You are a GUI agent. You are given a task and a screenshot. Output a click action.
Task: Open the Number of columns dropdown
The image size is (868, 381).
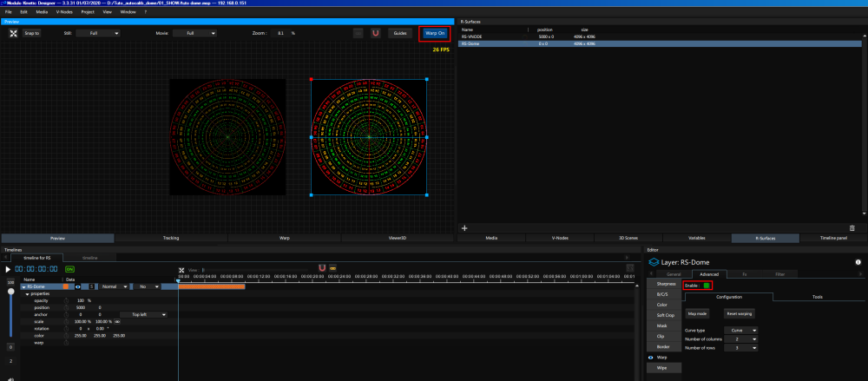[x=743, y=338]
